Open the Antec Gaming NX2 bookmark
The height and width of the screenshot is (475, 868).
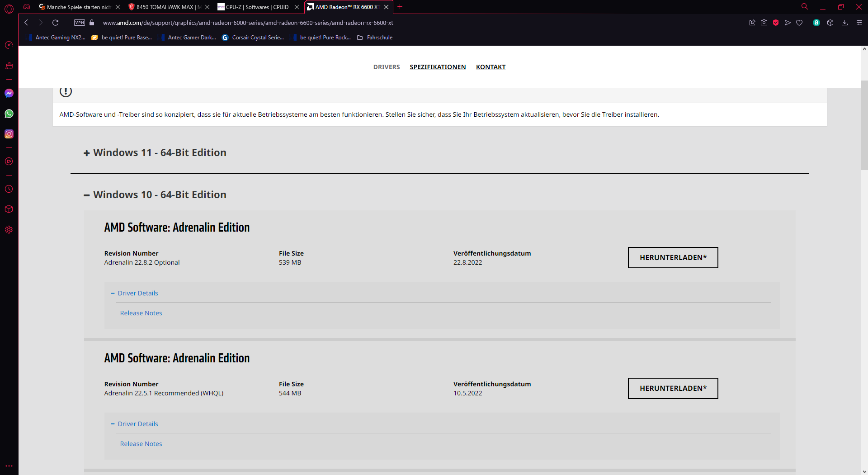click(x=56, y=38)
